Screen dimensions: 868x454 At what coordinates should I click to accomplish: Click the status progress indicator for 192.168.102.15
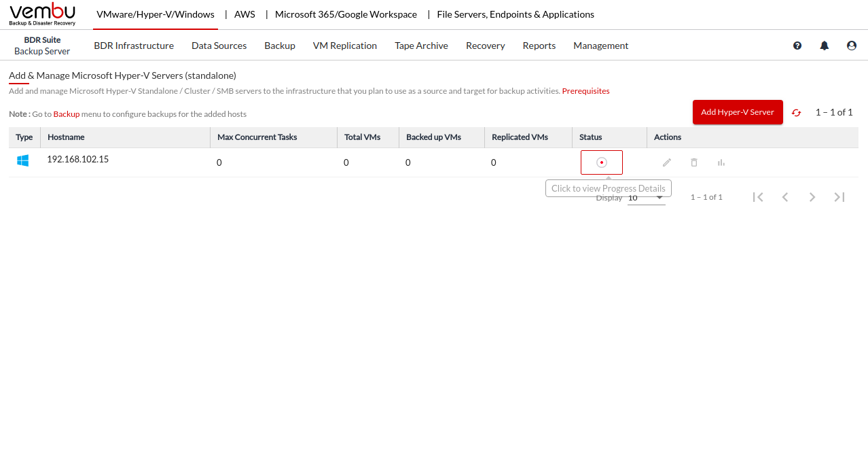coord(601,162)
